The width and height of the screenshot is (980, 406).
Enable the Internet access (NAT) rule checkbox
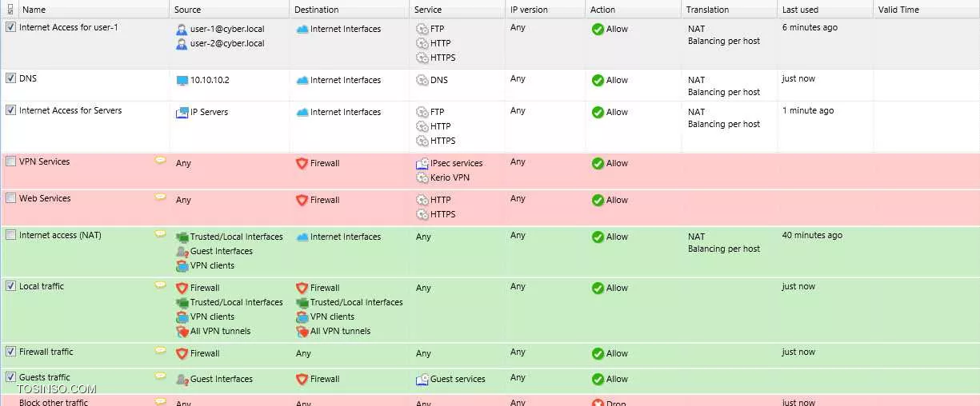(10, 235)
